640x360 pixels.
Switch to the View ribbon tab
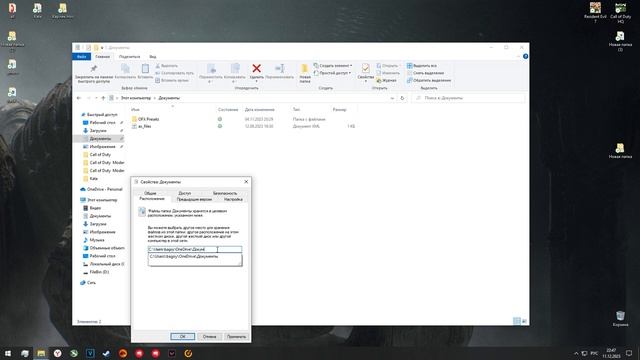click(153, 57)
